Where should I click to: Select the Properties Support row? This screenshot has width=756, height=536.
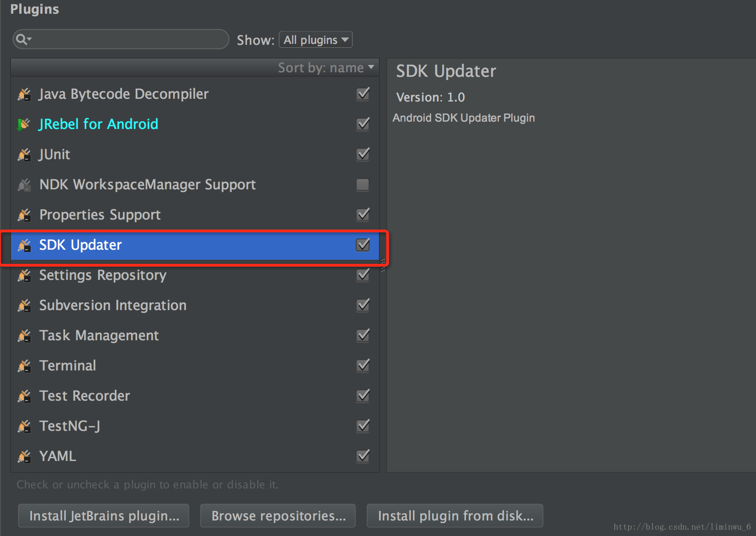(195, 215)
